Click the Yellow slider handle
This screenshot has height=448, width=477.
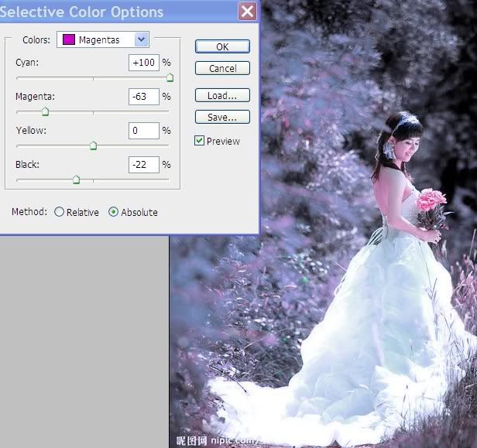tap(93, 145)
